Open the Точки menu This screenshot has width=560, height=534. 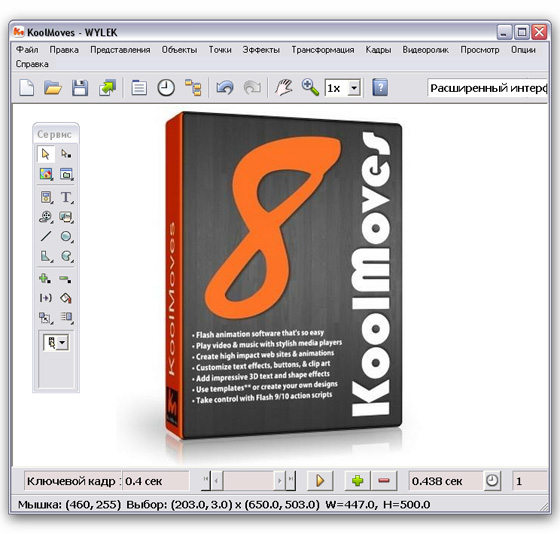click(x=220, y=50)
